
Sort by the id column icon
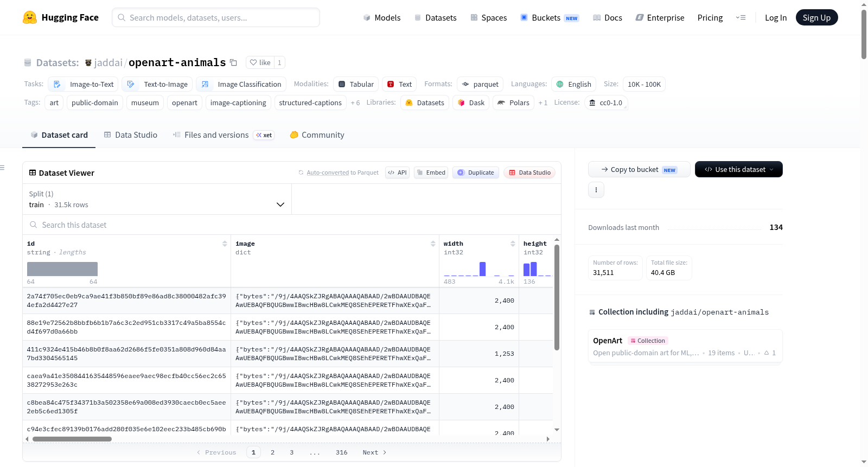[225, 244]
